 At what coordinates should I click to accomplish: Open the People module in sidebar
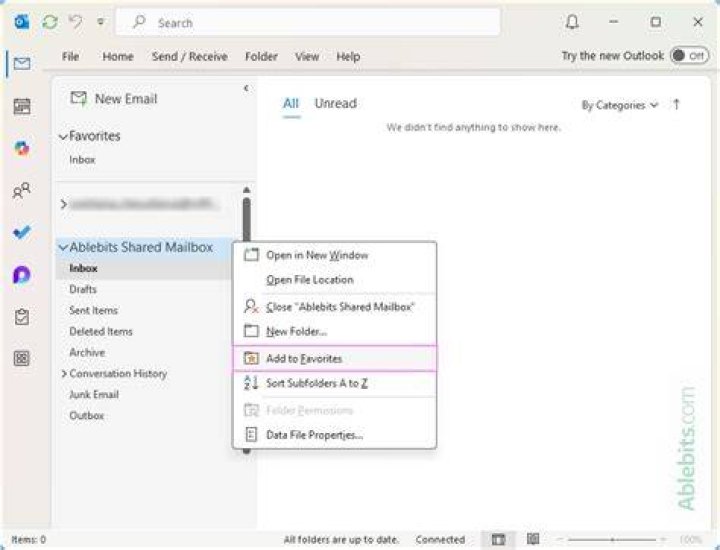point(22,190)
